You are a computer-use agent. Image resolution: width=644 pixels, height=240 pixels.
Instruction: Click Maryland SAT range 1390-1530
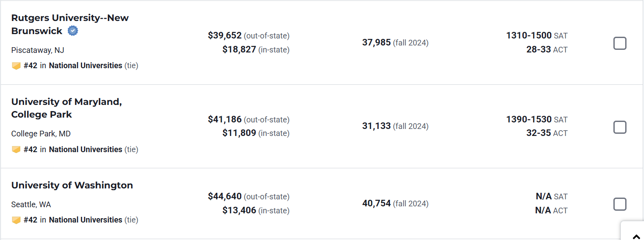529,119
